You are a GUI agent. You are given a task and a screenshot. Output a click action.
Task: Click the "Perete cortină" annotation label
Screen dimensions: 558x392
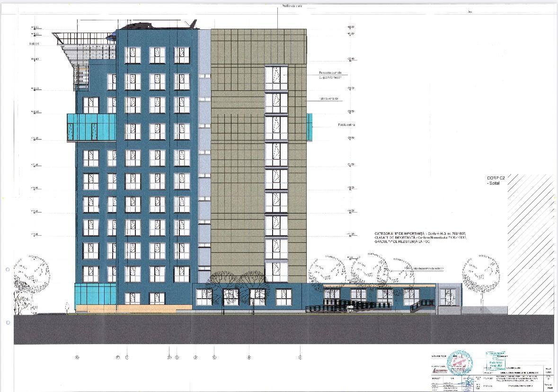[x=346, y=125]
